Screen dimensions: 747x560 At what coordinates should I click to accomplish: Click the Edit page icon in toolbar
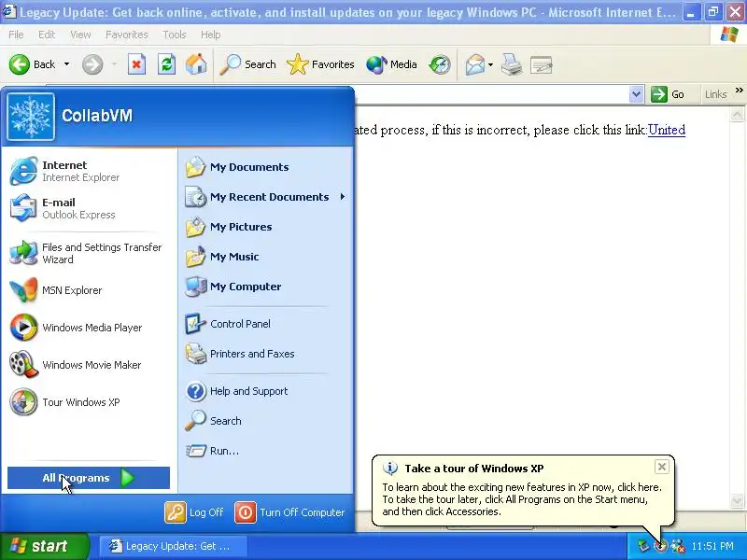pyautogui.click(x=541, y=64)
